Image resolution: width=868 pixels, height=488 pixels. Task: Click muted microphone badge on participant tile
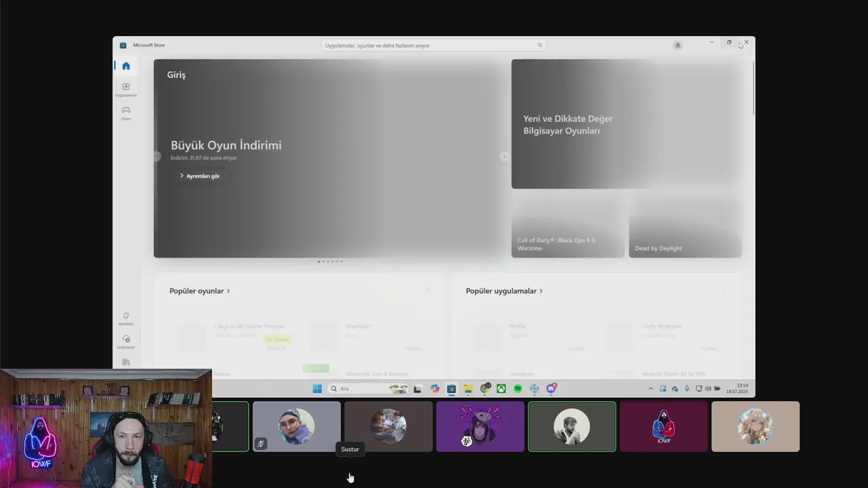[x=261, y=444]
